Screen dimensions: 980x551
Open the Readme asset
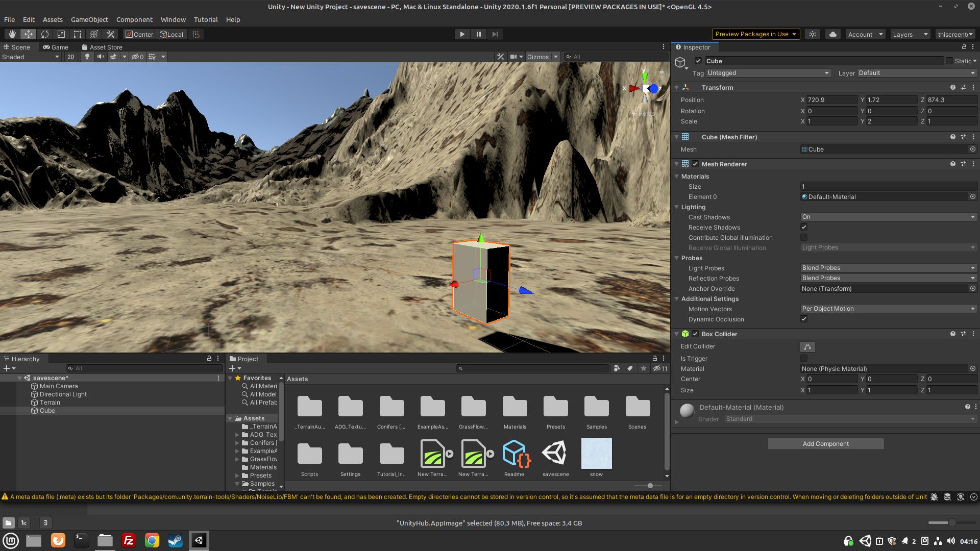tap(514, 458)
